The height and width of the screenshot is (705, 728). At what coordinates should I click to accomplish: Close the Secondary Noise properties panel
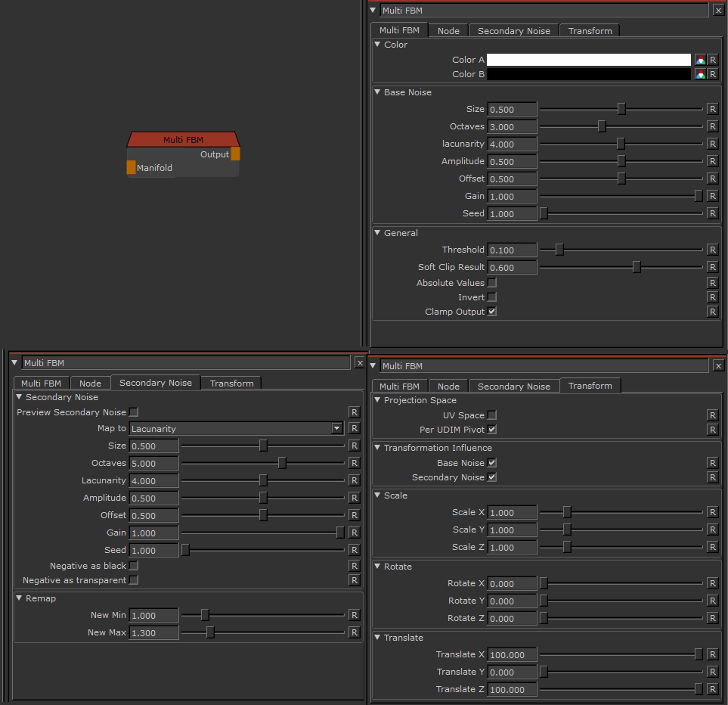pos(359,363)
